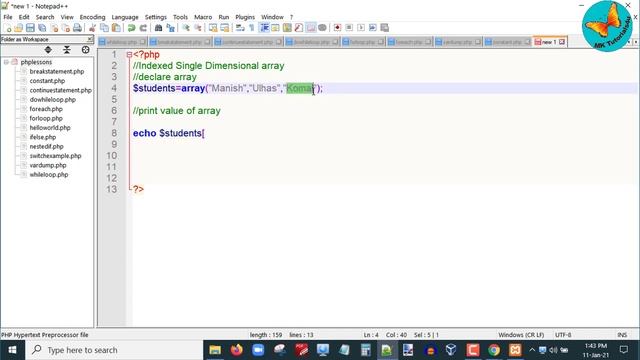This screenshot has height=360, width=640.
Task: Click the INS status bar indicator
Action: 622,335
